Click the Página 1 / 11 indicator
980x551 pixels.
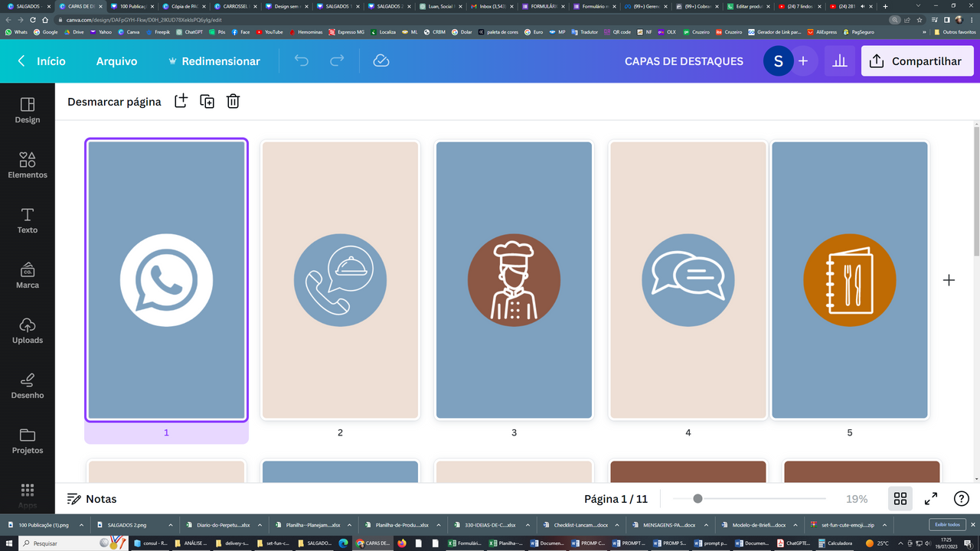[x=616, y=499]
